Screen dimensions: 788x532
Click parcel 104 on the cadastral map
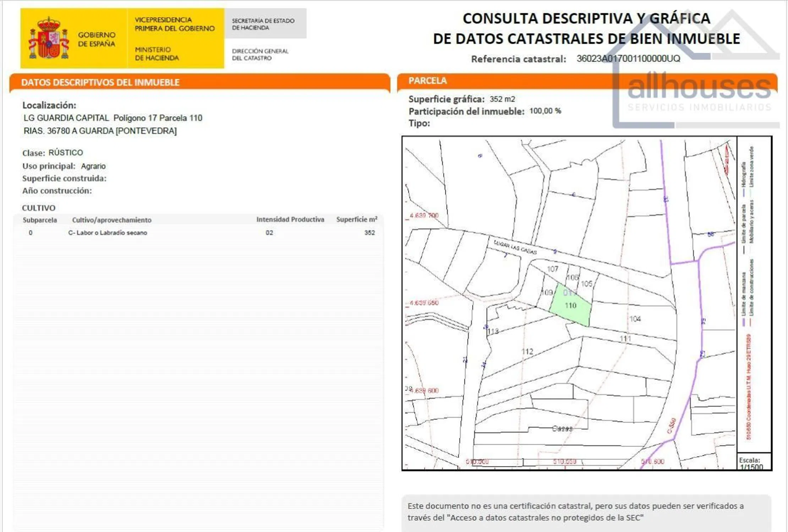635,319
